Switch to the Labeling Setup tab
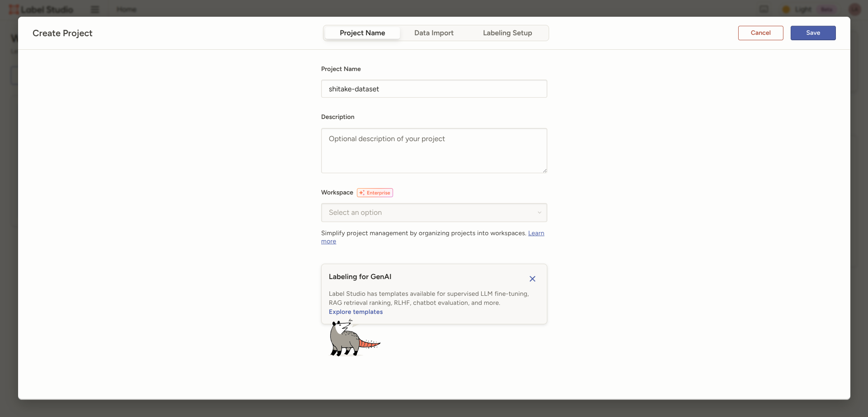The image size is (868, 417). point(507,33)
